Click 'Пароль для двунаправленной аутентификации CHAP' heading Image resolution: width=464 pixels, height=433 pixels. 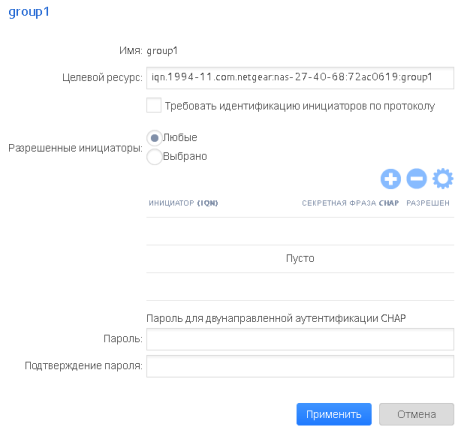pyautogui.click(x=276, y=318)
